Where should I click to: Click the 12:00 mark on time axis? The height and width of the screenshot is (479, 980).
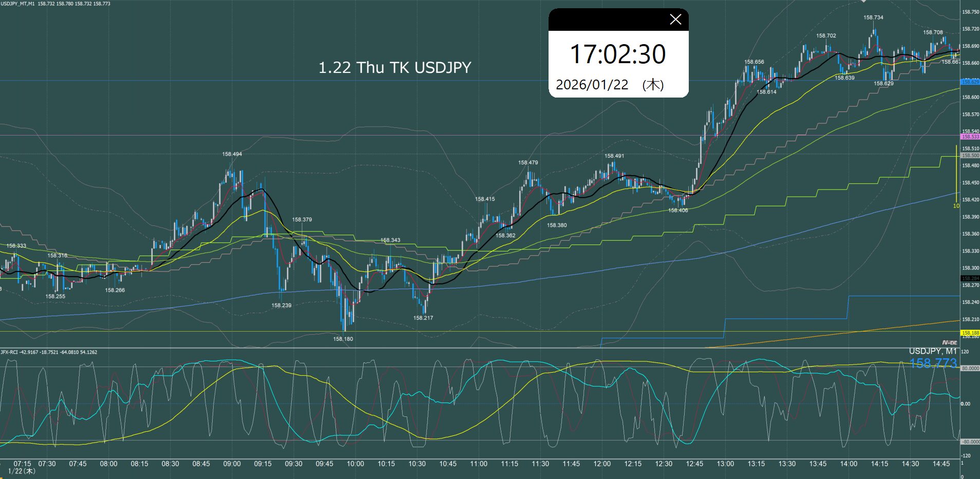[602, 464]
